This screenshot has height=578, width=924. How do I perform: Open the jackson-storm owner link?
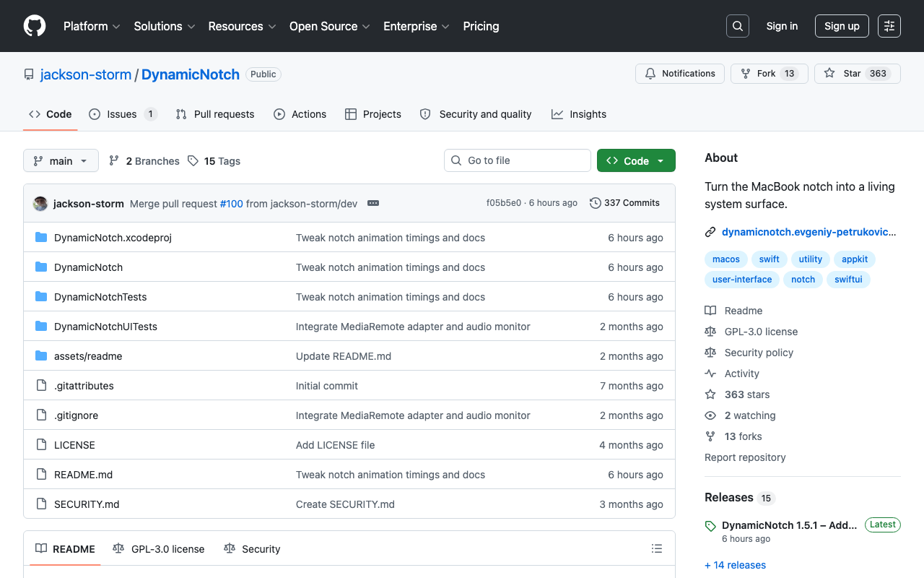coord(86,74)
